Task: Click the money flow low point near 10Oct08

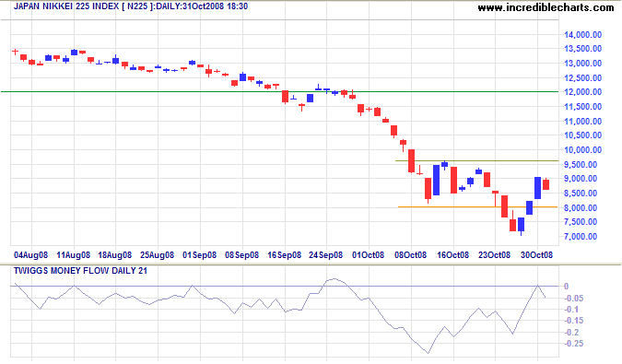Action: click(428, 353)
